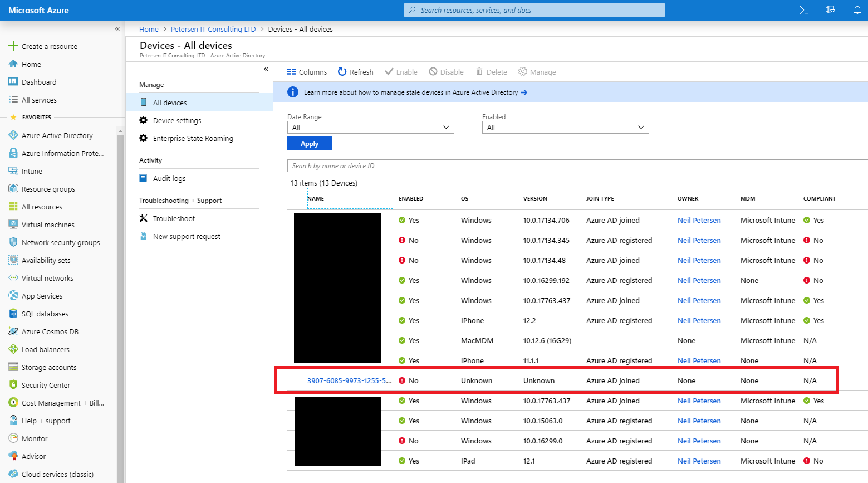
Task: Focus the search by name field
Action: tap(577, 166)
